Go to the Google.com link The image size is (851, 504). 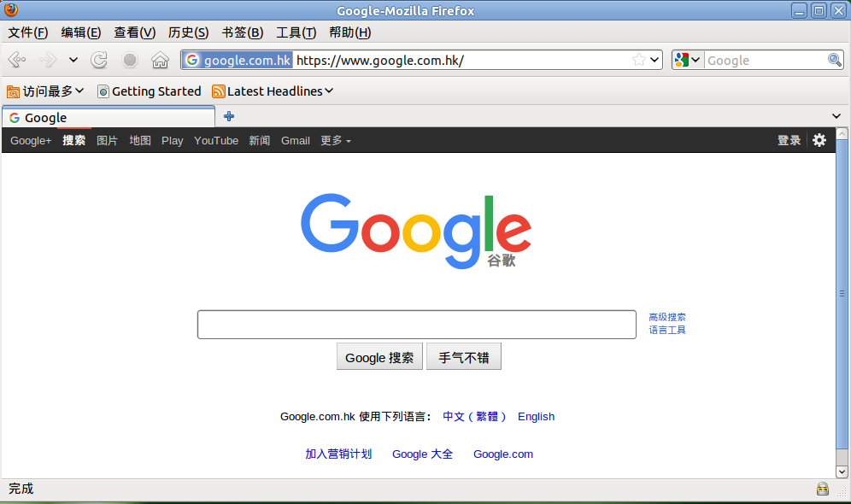click(503, 454)
